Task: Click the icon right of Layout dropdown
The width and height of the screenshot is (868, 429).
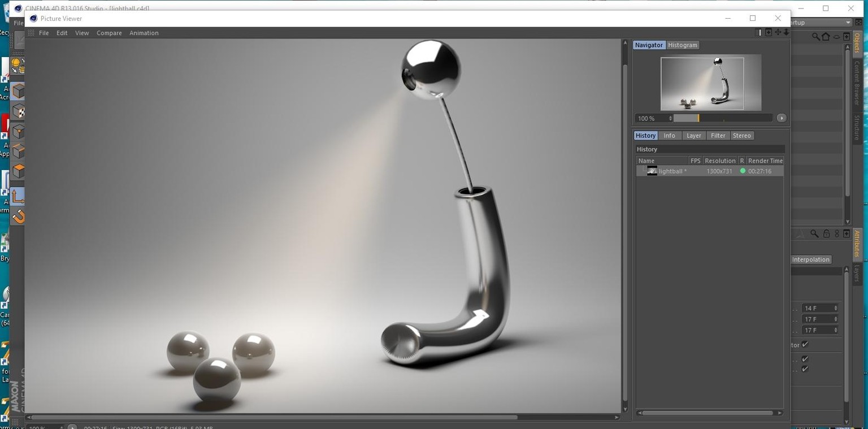Action: [858, 23]
